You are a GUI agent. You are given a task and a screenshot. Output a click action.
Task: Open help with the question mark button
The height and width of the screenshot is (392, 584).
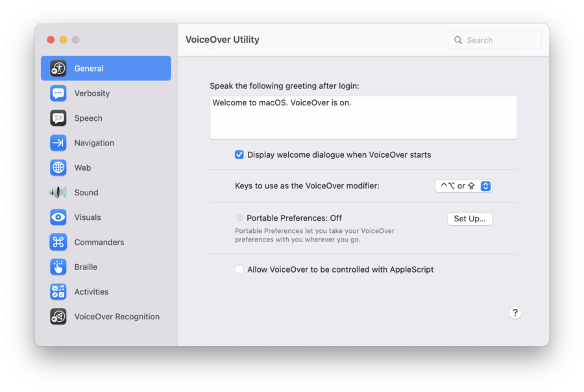515,313
